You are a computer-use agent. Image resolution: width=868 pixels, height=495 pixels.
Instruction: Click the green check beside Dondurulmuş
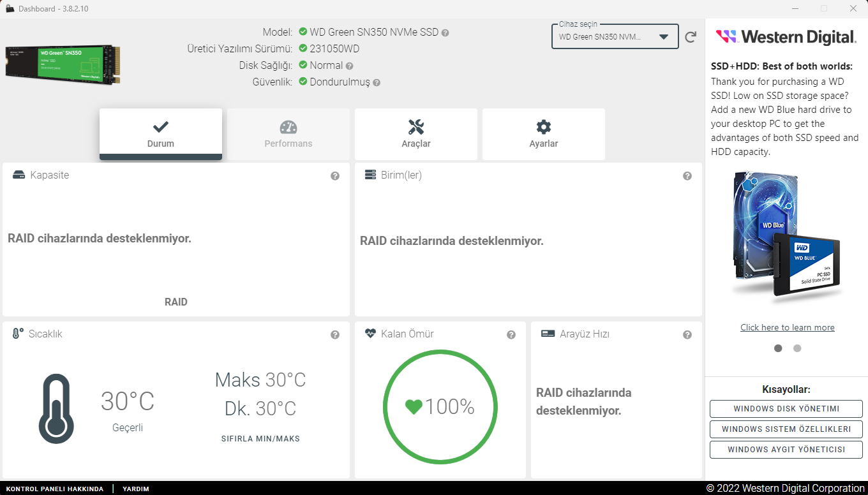coord(303,82)
